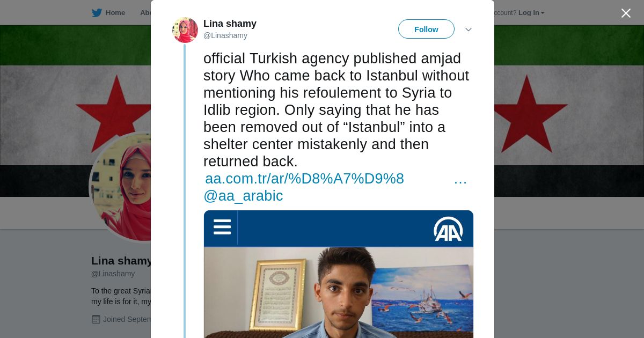Viewport: 644px width, 338px height.
Task: Click the Twitter bird logo
Action: tap(97, 13)
